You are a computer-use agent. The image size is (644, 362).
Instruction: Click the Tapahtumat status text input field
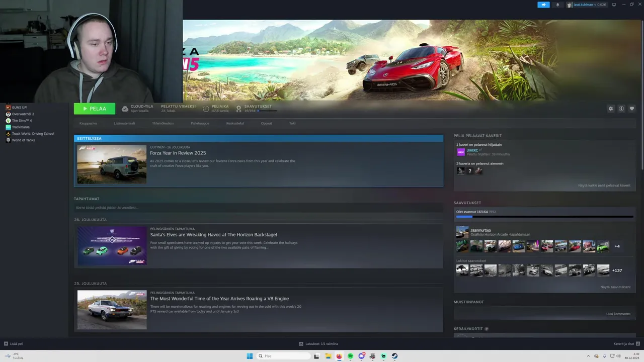(258, 208)
